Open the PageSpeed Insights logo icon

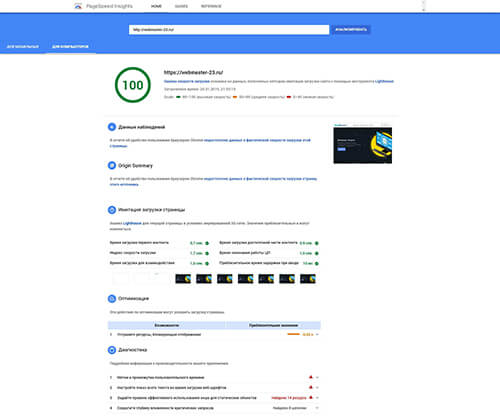pos(78,6)
